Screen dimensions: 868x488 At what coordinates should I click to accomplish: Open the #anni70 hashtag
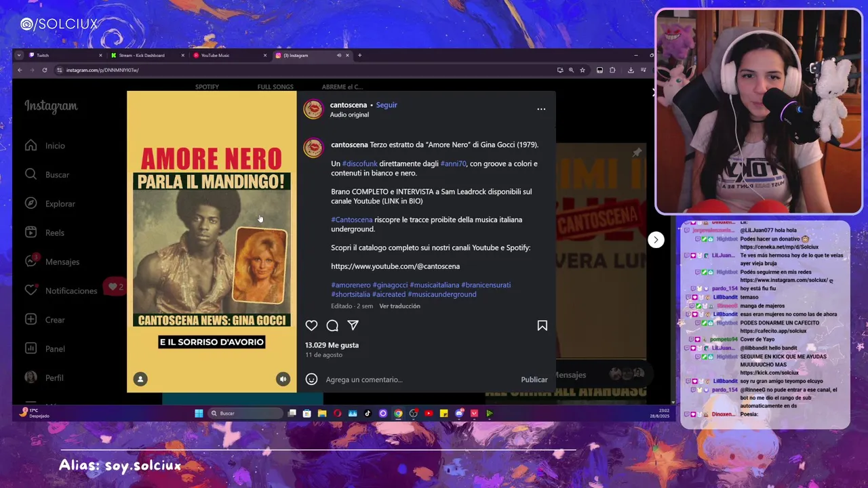[453, 164]
